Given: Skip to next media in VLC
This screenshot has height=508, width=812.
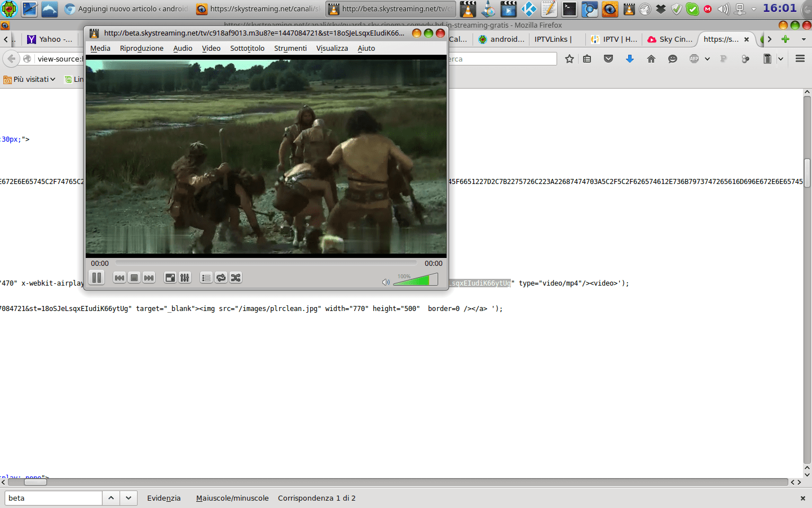Looking at the screenshot, I should click(x=149, y=278).
